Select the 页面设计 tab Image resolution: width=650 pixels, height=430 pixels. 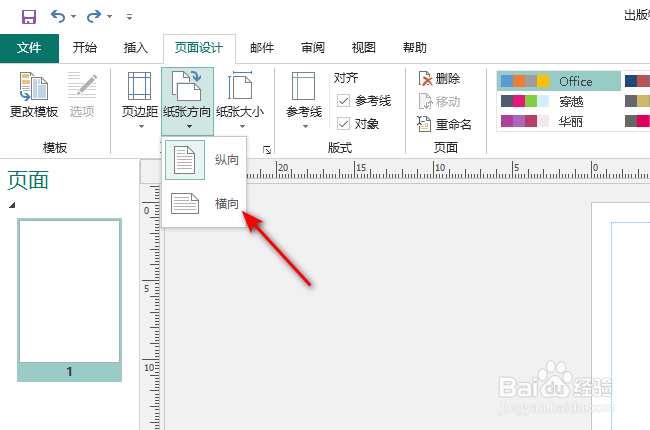(x=199, y=48)
